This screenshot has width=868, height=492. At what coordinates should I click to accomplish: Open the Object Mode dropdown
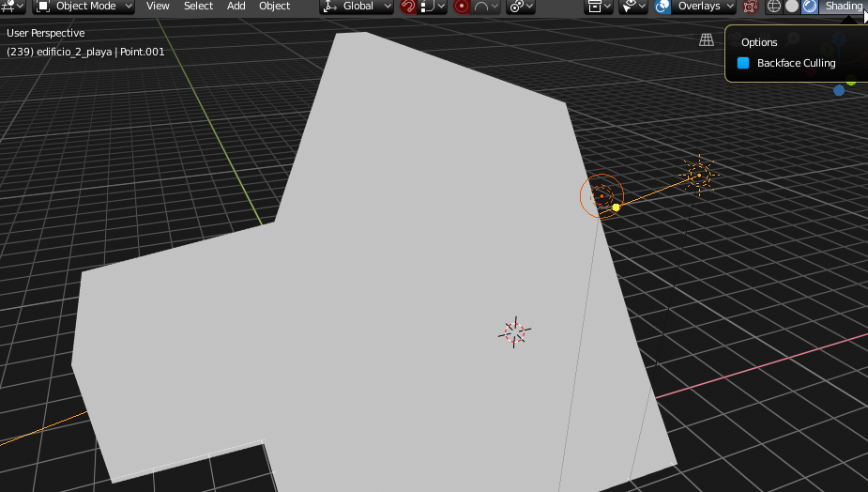(84, 6)
